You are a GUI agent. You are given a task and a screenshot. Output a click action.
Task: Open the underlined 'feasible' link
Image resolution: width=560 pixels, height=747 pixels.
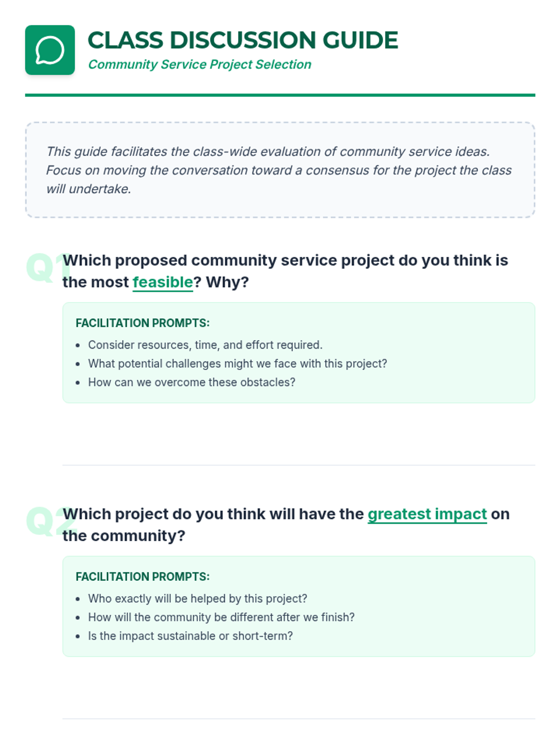click(162, 282)
